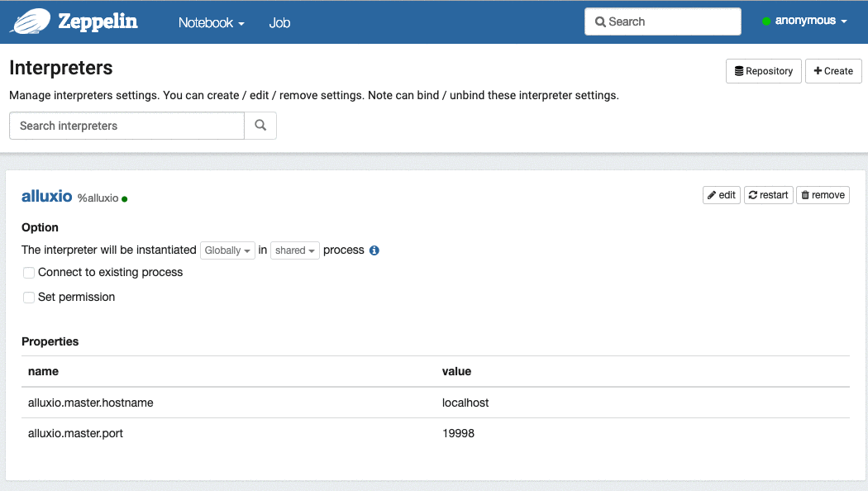Screen dimensions: 868x491
Task: Open the search bar magnifier icon
Action: point(599,21)
